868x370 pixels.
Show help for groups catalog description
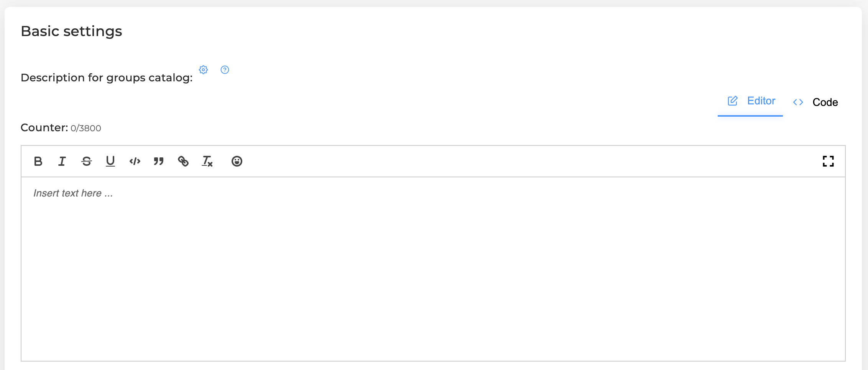(225, 70)
